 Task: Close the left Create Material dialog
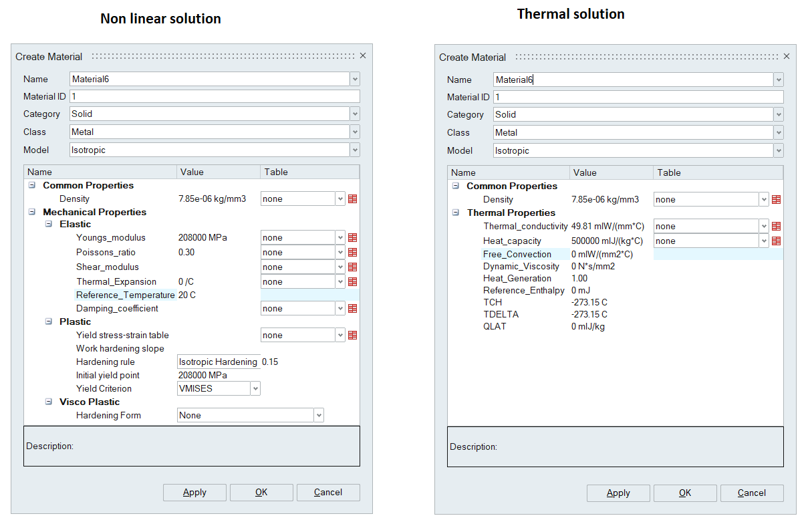coord(363,56)
